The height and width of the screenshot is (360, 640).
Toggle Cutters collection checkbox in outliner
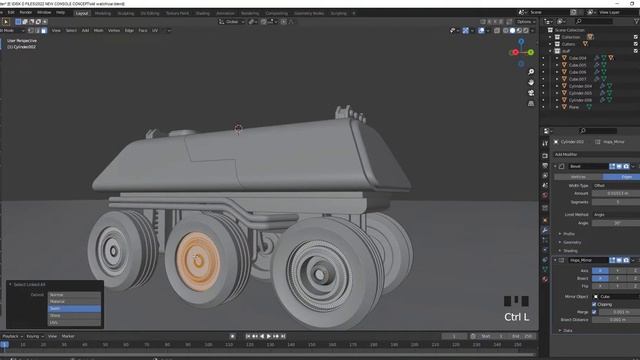[x=636, y=44]
